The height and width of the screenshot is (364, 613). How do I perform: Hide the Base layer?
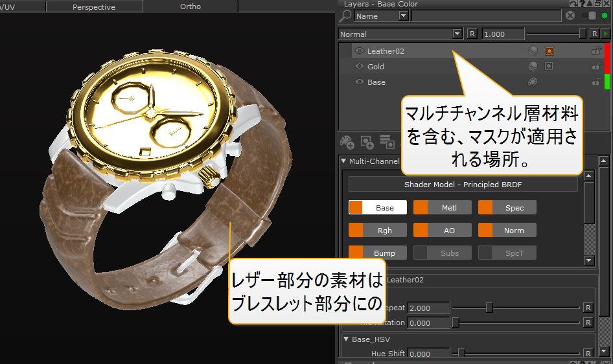tap(360, 82)
